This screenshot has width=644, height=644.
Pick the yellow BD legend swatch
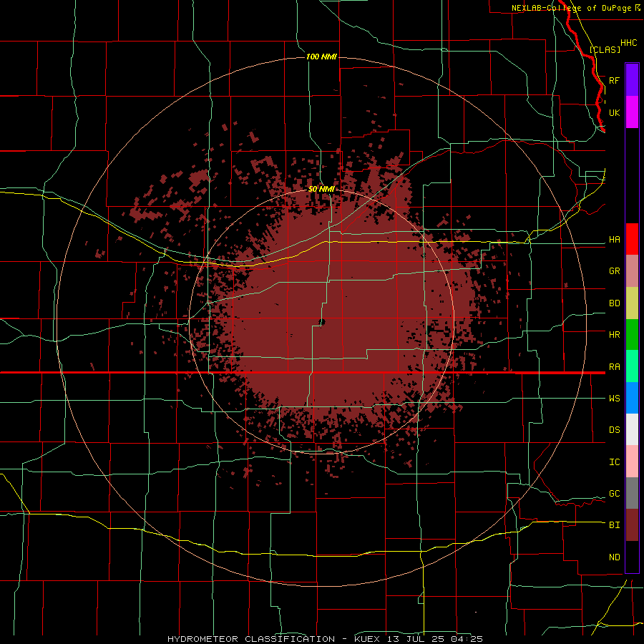[632, 303]
